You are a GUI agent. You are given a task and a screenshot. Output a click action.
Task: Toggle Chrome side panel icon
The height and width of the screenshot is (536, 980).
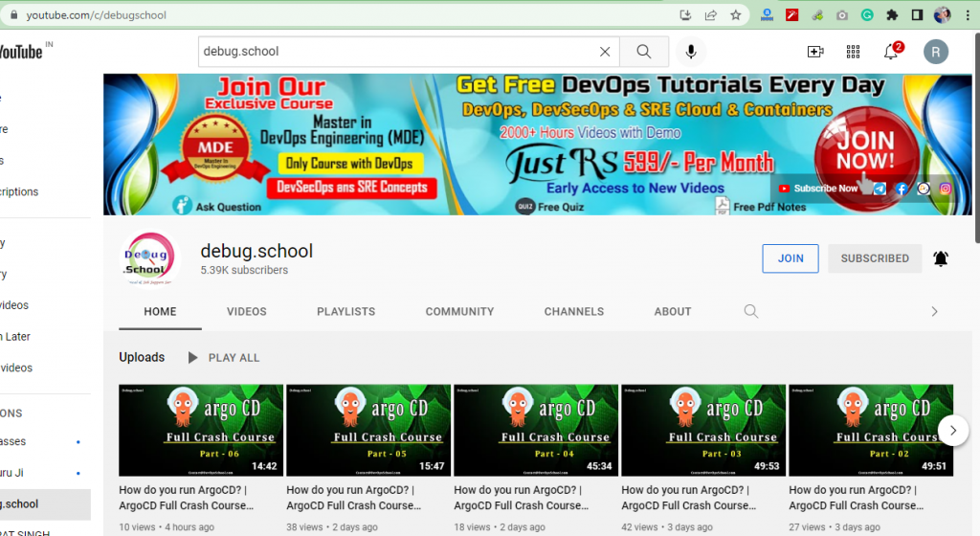(x=917, y=15)
